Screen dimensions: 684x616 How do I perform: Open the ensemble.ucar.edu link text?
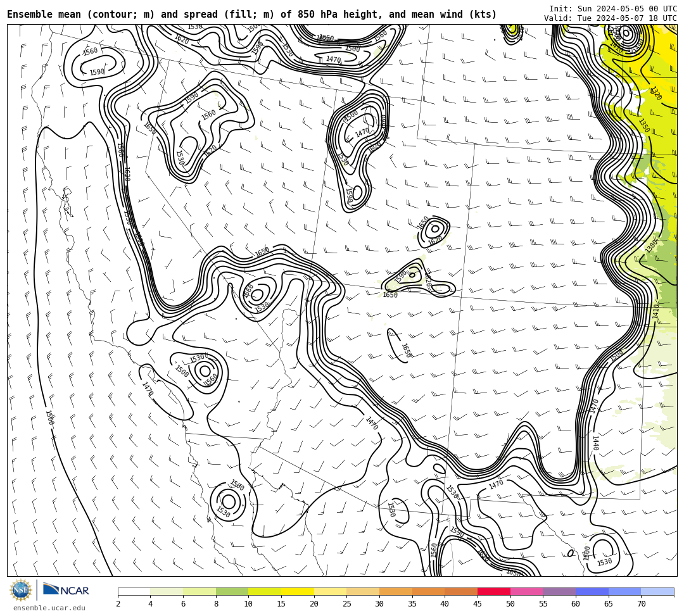point(49,608)
